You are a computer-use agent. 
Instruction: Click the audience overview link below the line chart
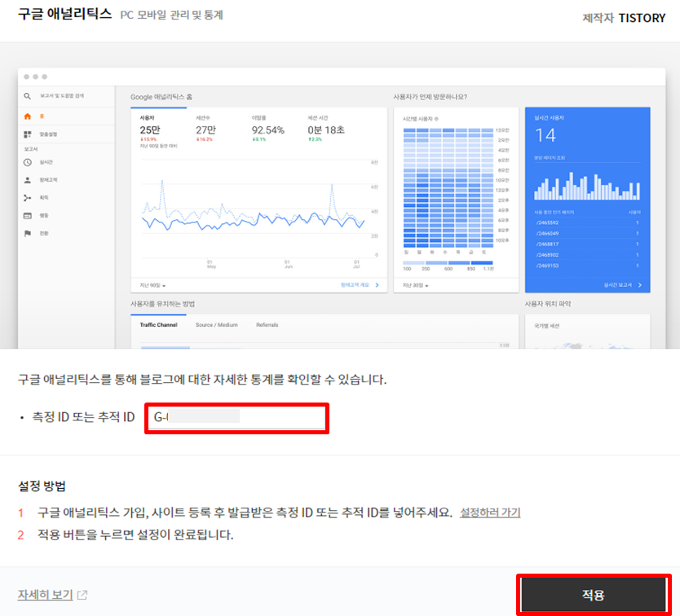click(x=355, y=285)
